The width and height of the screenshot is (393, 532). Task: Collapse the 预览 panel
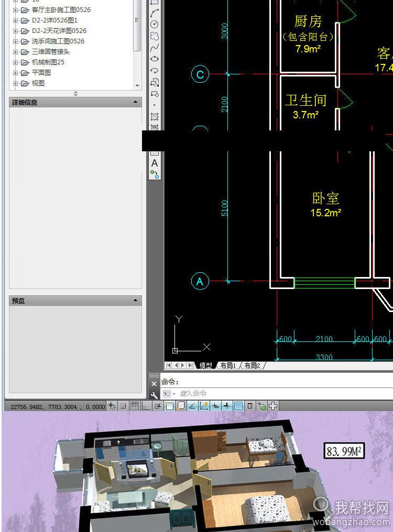pyautogui.click(x=136, y=301)
